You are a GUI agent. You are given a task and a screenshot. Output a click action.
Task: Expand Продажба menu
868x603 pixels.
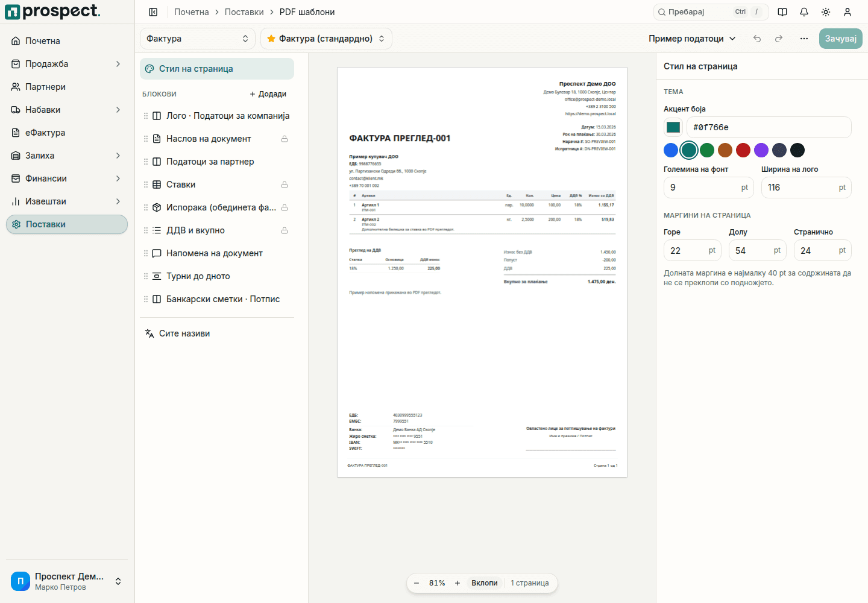pos(67,64)
